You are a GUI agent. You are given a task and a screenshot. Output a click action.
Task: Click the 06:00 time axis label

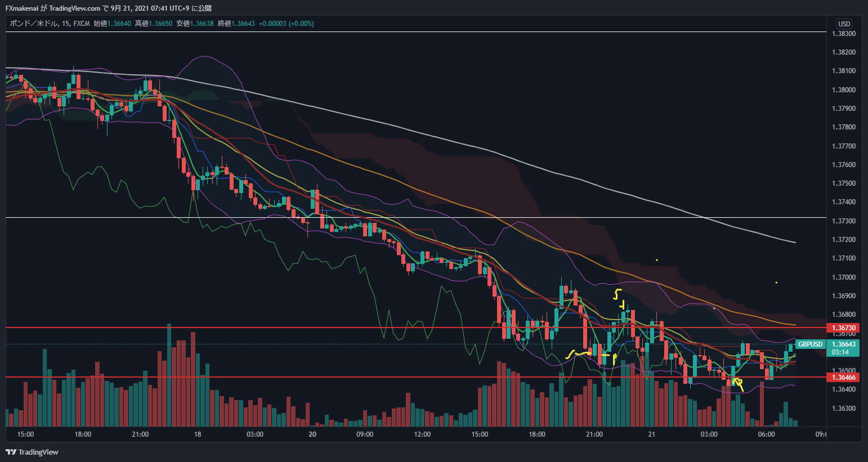click(766, 434)
